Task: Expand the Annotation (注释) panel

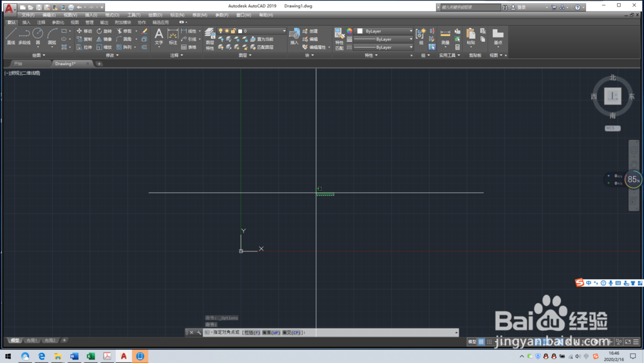Action: (176, 55)
